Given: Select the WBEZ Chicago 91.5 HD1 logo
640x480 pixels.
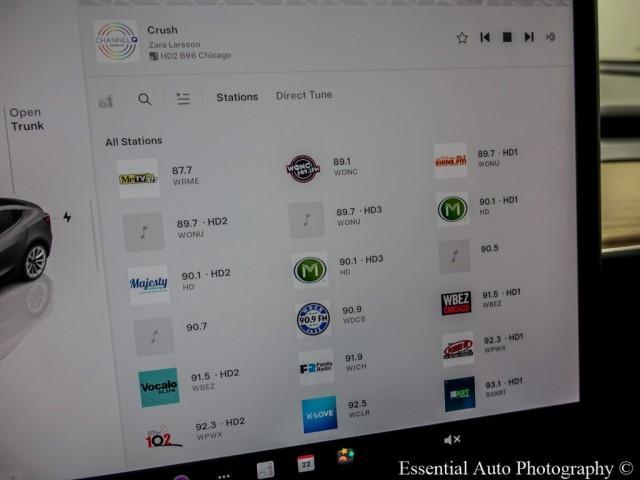Looking at the screenshot, I should (x=456, y=303).
